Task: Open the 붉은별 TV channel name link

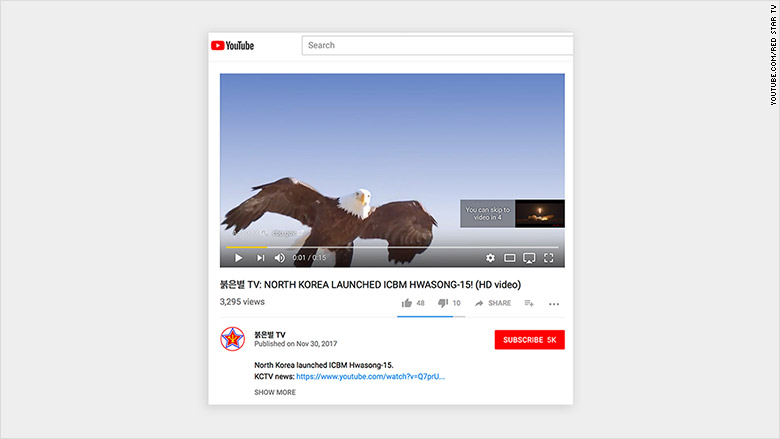Action: (270, 335)
